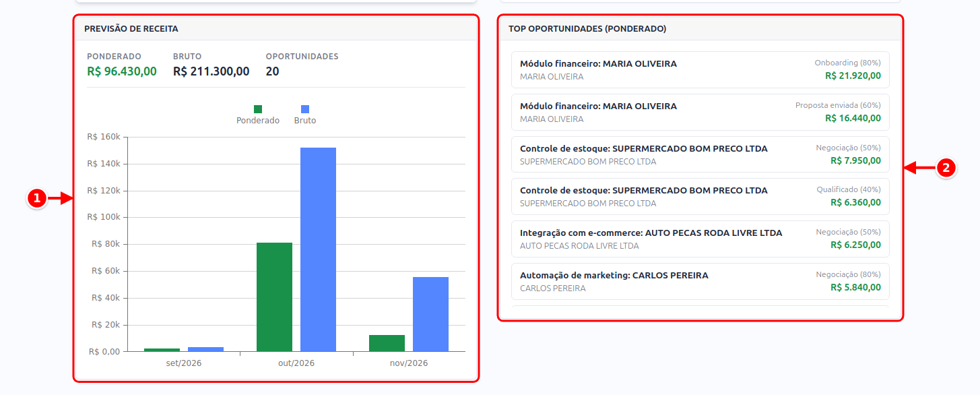Viewport: 980px width, 395px height.
Task: Select the nov/2026 green Ponderado bar
Action: click(x=387, y=343)
